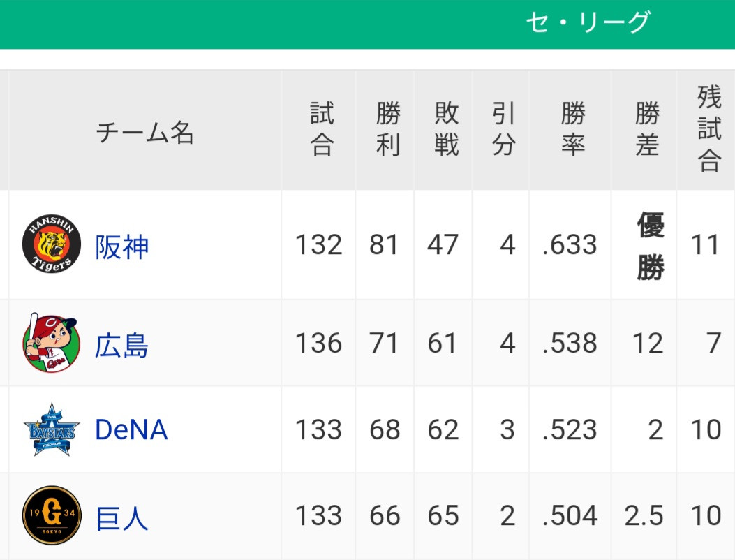The image size is (735, 560).
Task: Open the 阪神 team link
Action: click(x=122, y=246)
